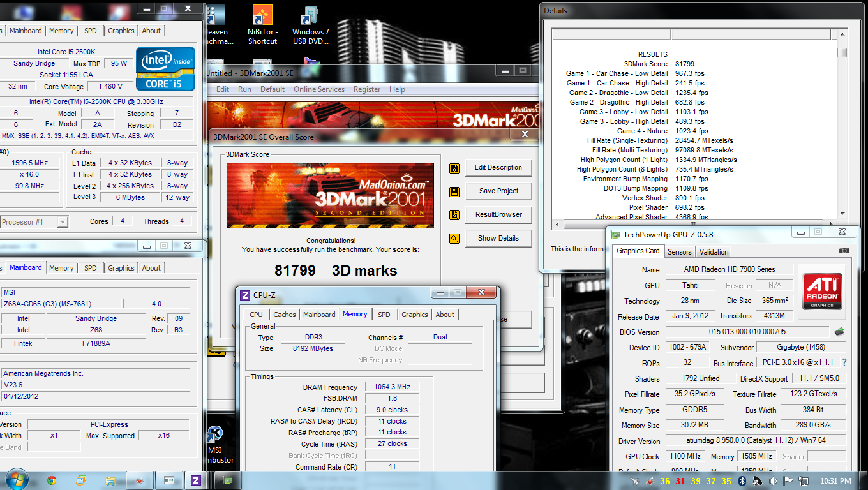This screenshot has height=490, width=868.
Task: Click the network tray icon
Action: pyautogui.click(x=803, y=481)
